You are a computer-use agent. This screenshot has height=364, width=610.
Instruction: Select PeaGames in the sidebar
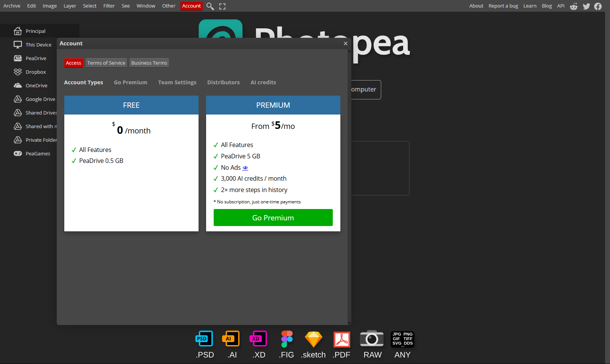click(37, 153)
